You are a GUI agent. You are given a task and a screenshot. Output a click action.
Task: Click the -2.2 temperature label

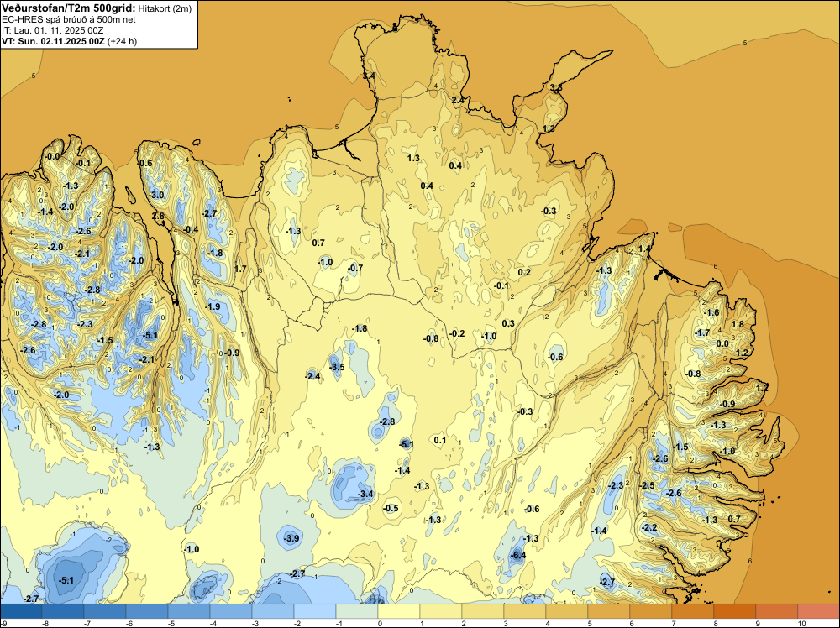(x=649, y=527)
